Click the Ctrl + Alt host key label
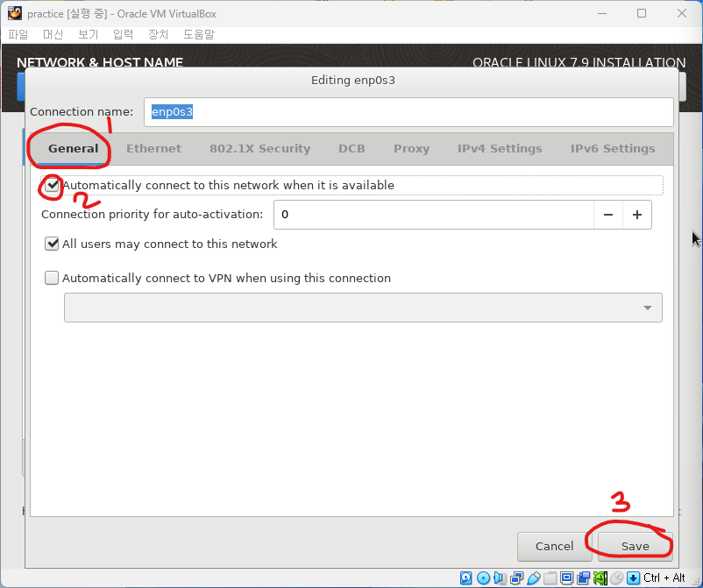 coord(664,577)
